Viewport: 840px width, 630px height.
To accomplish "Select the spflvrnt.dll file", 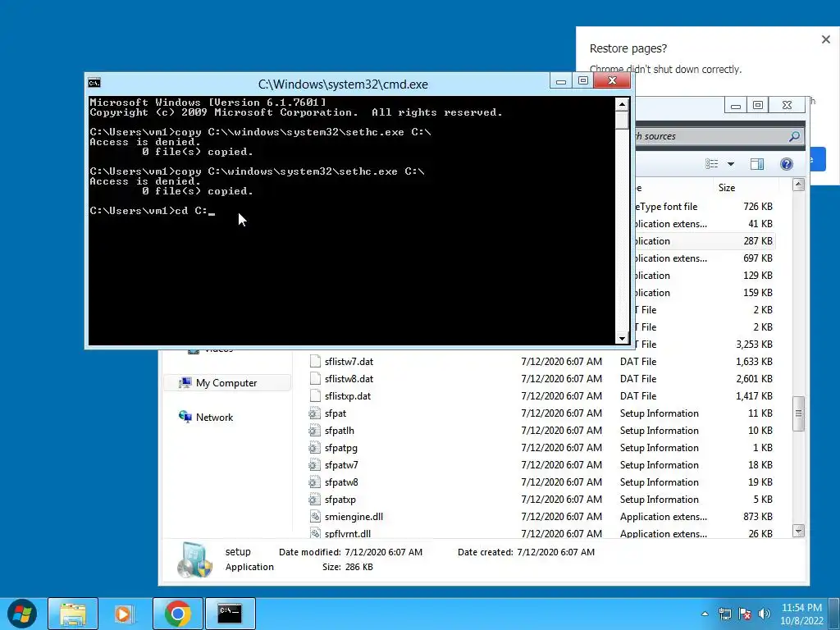I will [x=348, y=533].
